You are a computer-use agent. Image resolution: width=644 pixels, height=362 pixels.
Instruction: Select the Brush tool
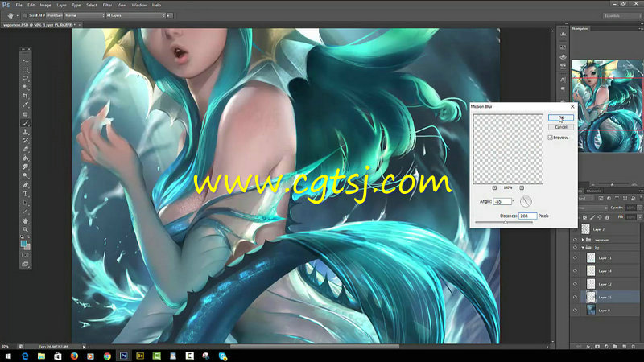(x=25, y=123)
